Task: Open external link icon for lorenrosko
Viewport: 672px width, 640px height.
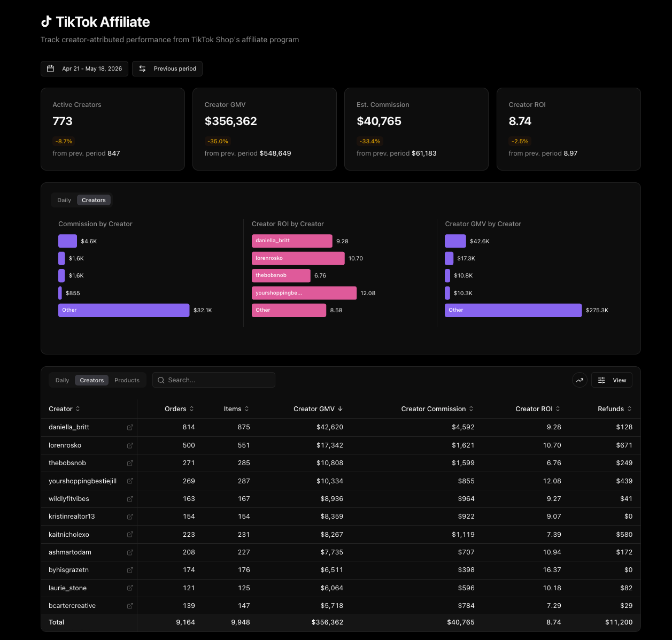Action: click(x=130, y=445)
